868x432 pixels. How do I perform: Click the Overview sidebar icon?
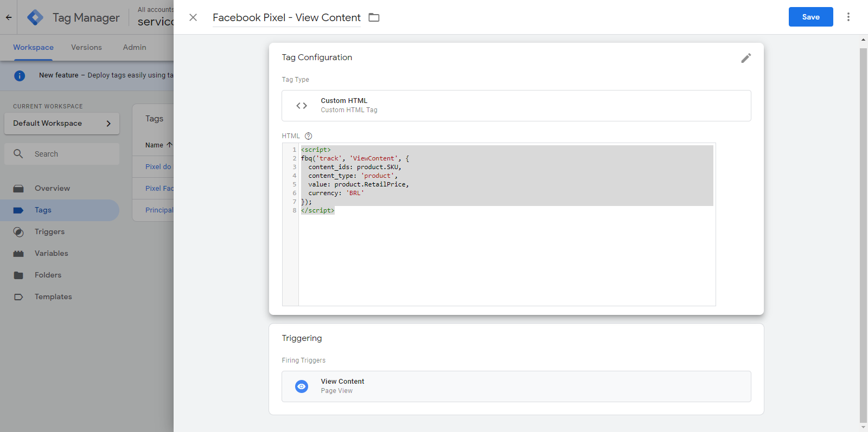pos(18,189)
